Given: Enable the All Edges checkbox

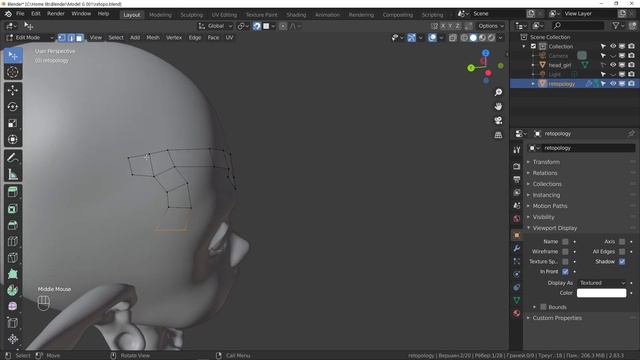Looking at the screenshot, I should pos(622,251).
